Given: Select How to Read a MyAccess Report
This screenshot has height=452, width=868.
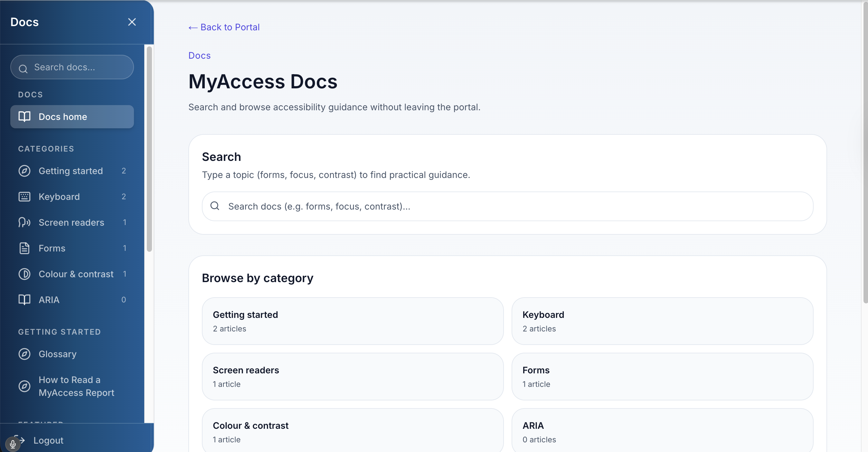Looking at the screenshot, I should tap(76, 386).
